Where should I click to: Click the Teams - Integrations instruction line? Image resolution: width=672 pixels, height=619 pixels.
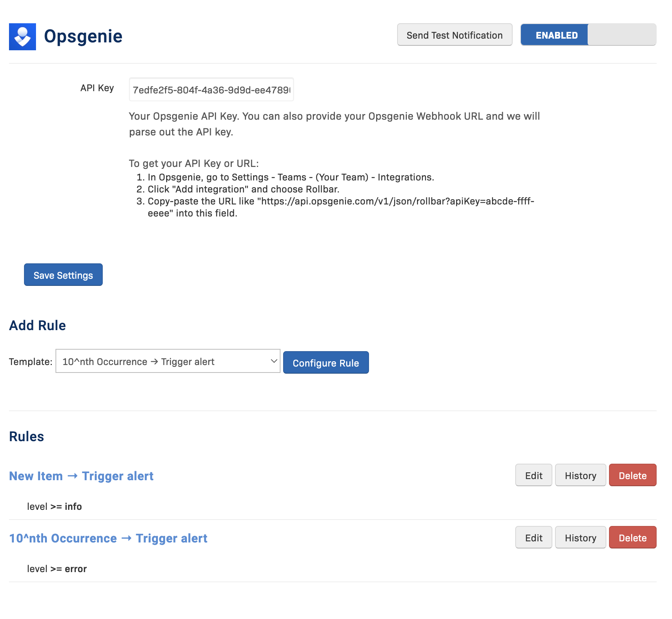291,177
